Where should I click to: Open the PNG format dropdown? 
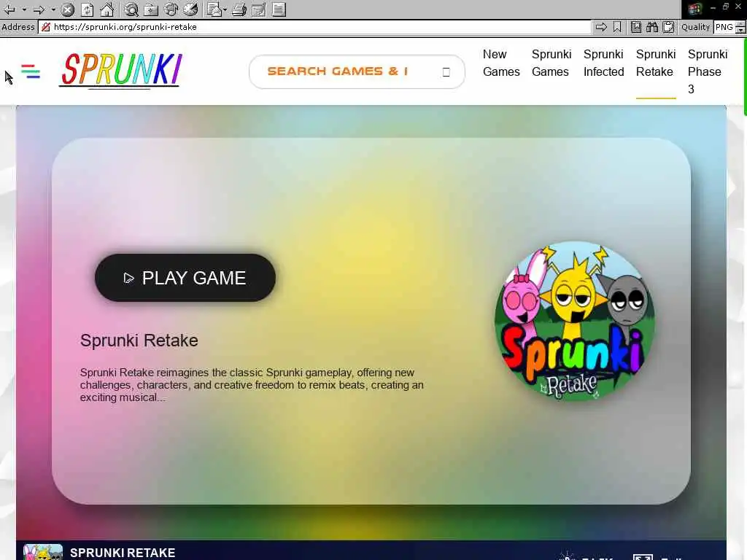click(729, 27)
